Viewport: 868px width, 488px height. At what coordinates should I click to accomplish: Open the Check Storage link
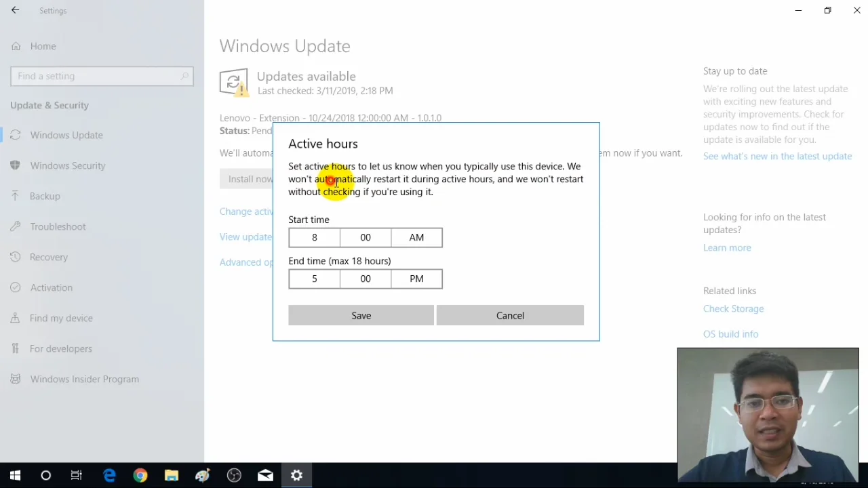[733, 308]
